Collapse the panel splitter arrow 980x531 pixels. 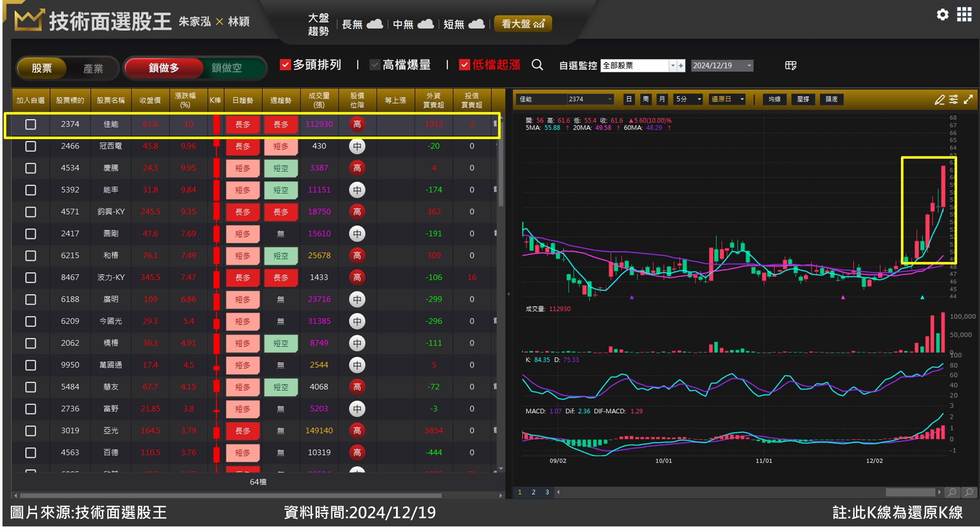(509, 294)
